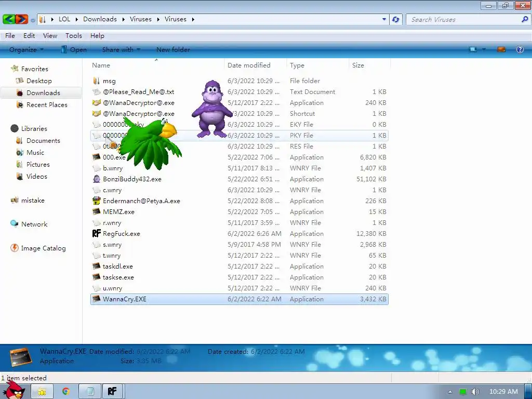Open the file explorer taskbar button
Screen dimensions: 532x399
click(42, 392)
